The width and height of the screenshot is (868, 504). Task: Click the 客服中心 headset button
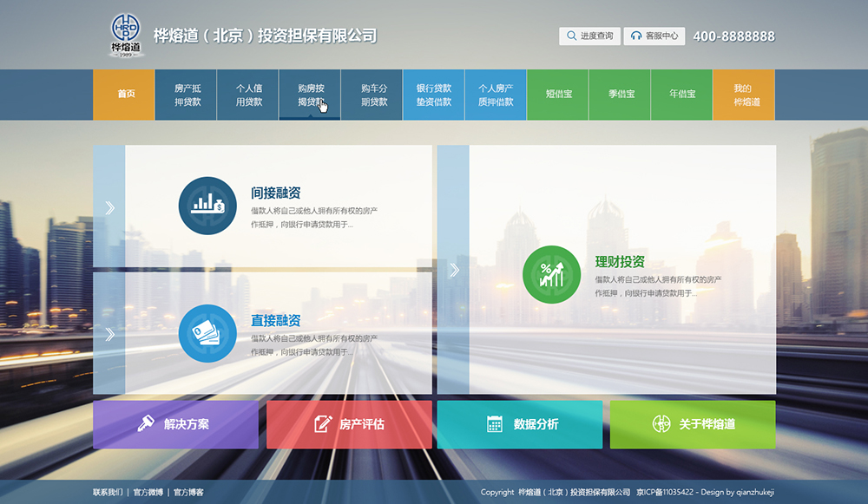click(x=654, y=36)
